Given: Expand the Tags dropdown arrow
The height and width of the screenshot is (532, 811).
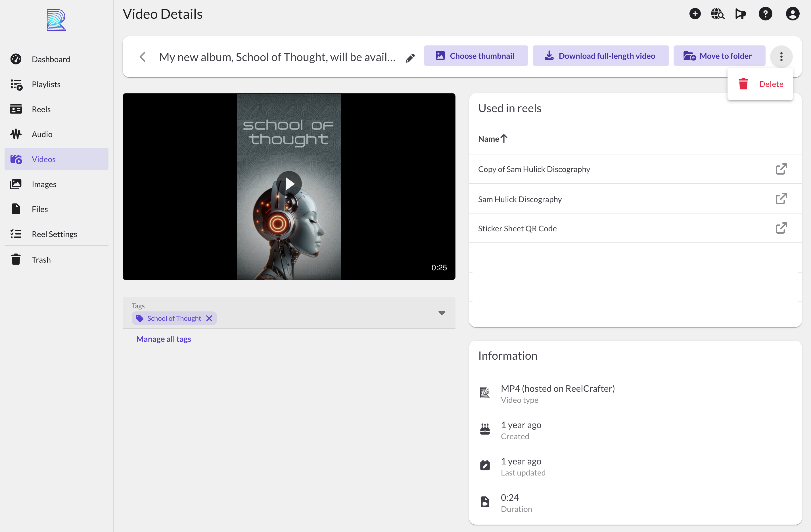Looking at the screenshot, I should tap(442, 313).
